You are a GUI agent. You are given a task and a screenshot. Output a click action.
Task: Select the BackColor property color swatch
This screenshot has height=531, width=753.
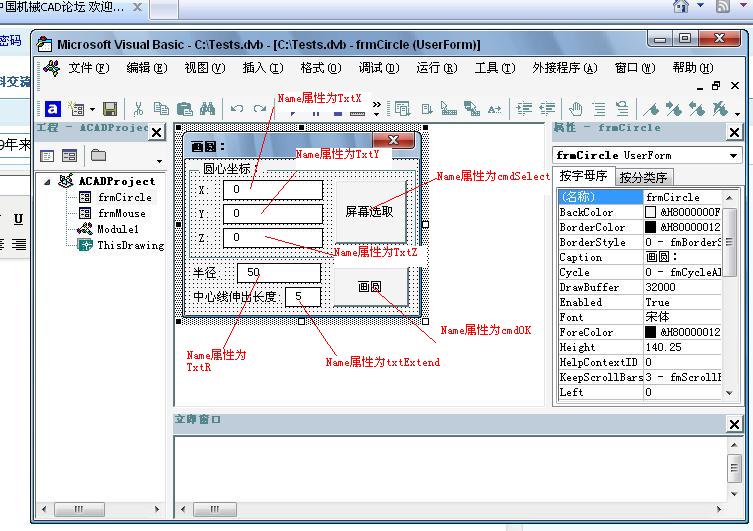(651, 212)
